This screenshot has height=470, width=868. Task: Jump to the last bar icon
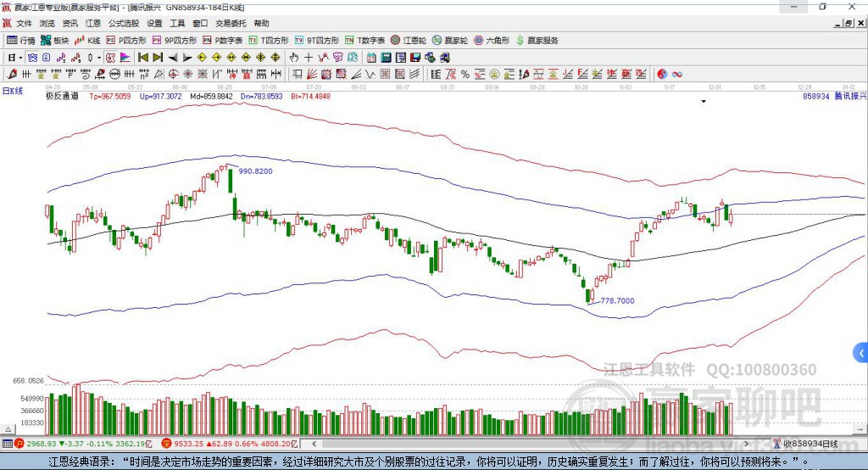(158, 58)
